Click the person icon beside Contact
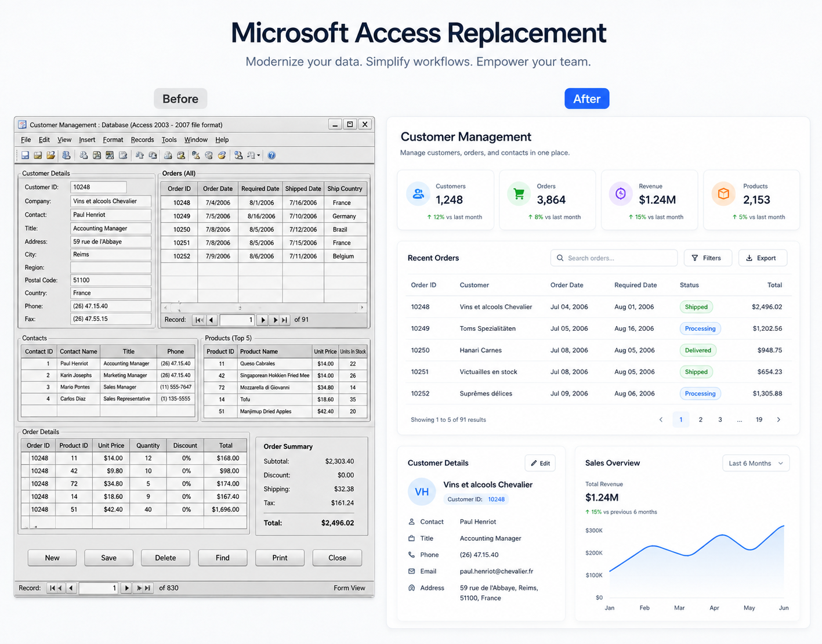 (x=411, y=522)
